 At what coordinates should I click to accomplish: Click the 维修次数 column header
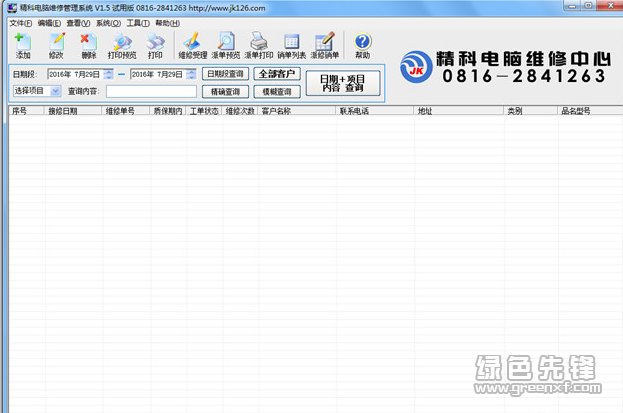point(240,111)
